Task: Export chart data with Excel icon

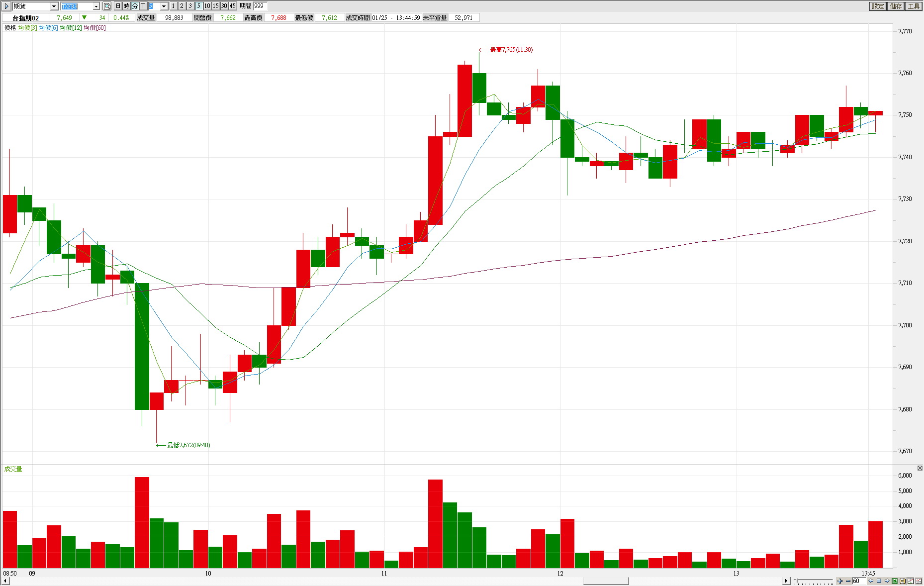Action: click(895, 581)
